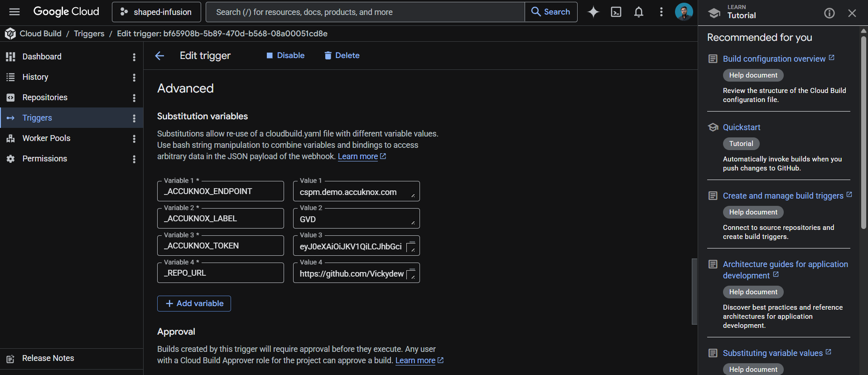
Task: Click Help document chip under Build configuration overview
Action: (x=753, y=75)
